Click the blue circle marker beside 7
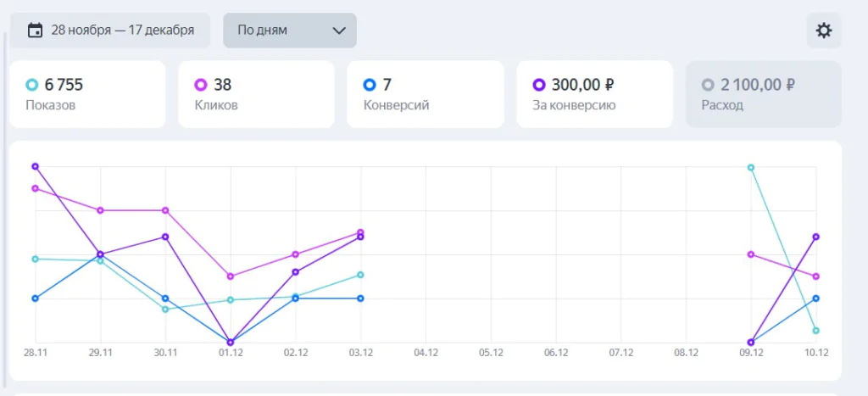 tap(370, 85)
